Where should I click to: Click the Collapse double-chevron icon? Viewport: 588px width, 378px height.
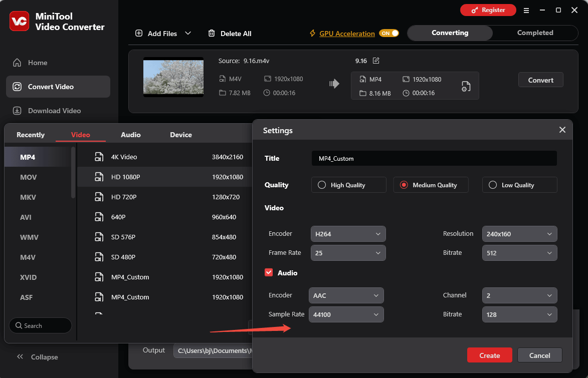[20, 356]
